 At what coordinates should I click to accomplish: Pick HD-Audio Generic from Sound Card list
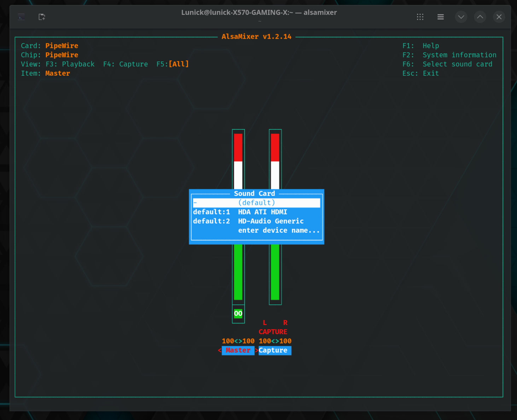point(271,221)
